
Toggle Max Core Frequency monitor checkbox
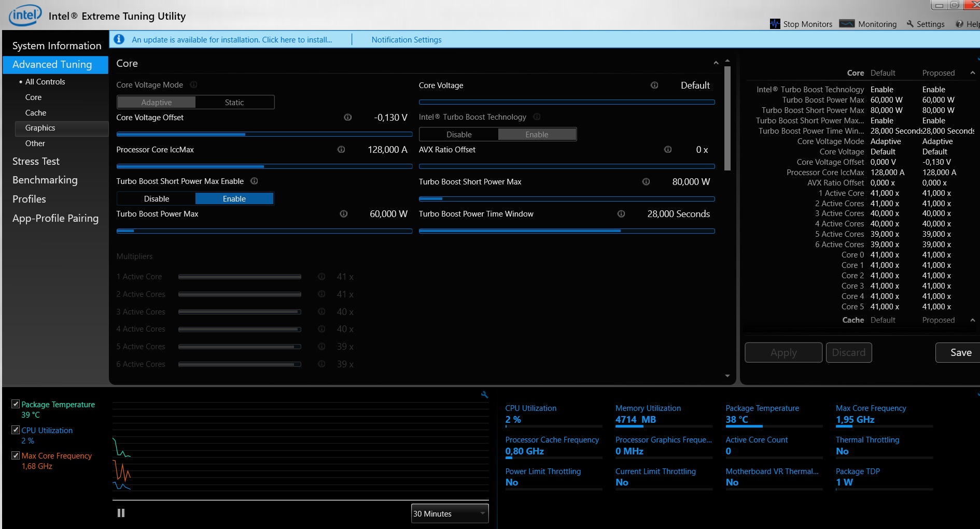click(16, 455)
